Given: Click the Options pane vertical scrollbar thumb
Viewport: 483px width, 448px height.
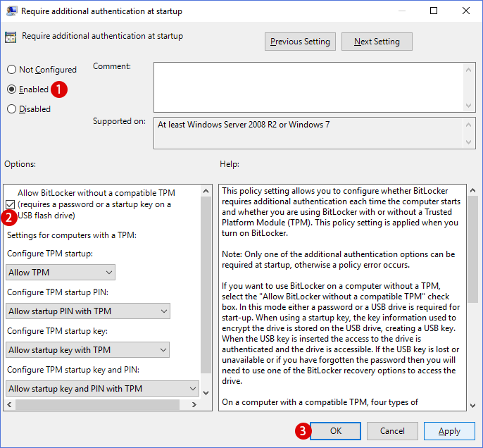Looking at the screenshot, I should point(206,285).
